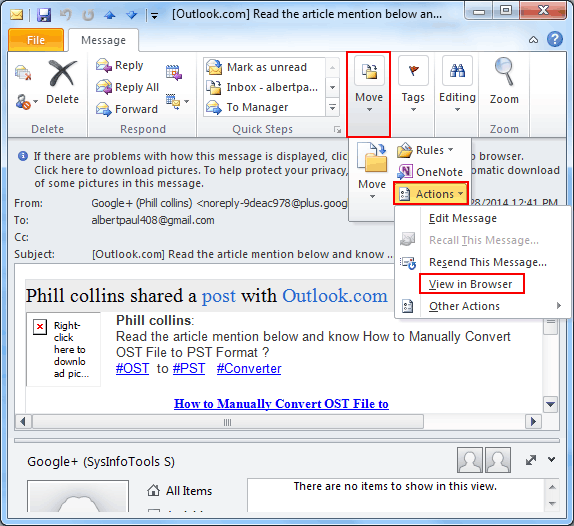Screen dimensions: 574x526
Task: Open the Editing dropdown
Action: [x=457, y=84]
